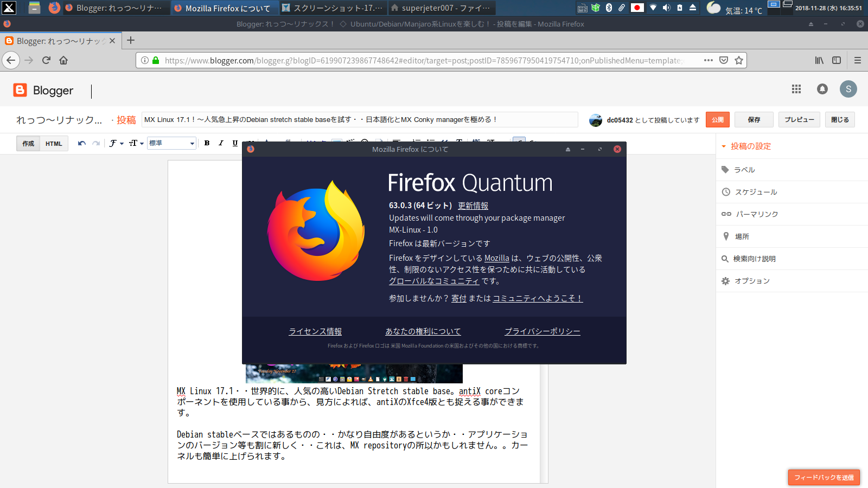Viewport: 868px width, 488px height.
Task: Click the 閉じる close button in Blogger
Action: 840,119
